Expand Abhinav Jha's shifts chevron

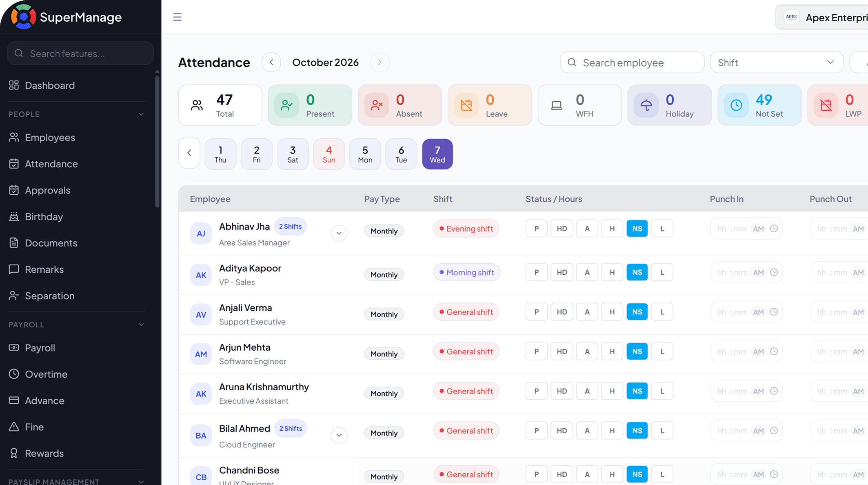pos(339,233)
